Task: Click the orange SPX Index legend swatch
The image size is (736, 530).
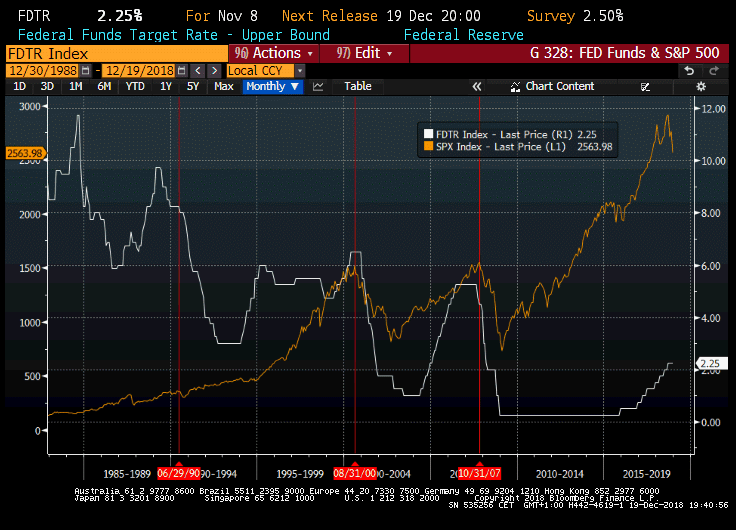Action: pos(427,147)
